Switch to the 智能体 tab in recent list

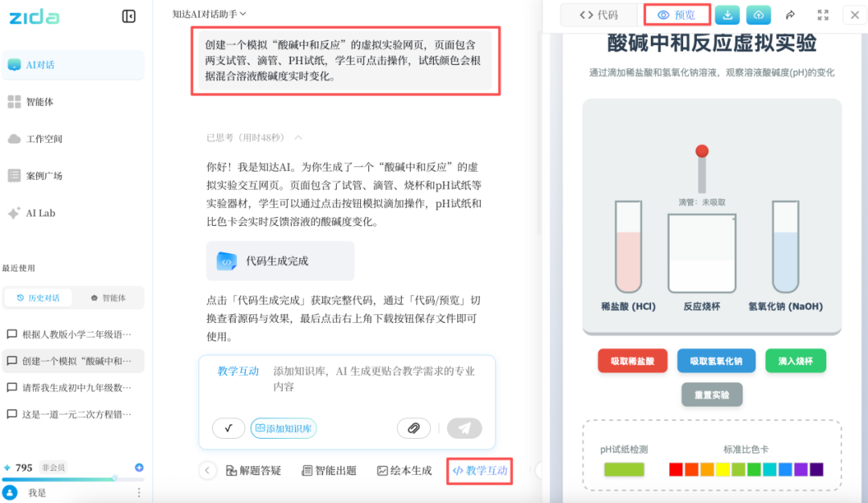[x=108, y=298]
